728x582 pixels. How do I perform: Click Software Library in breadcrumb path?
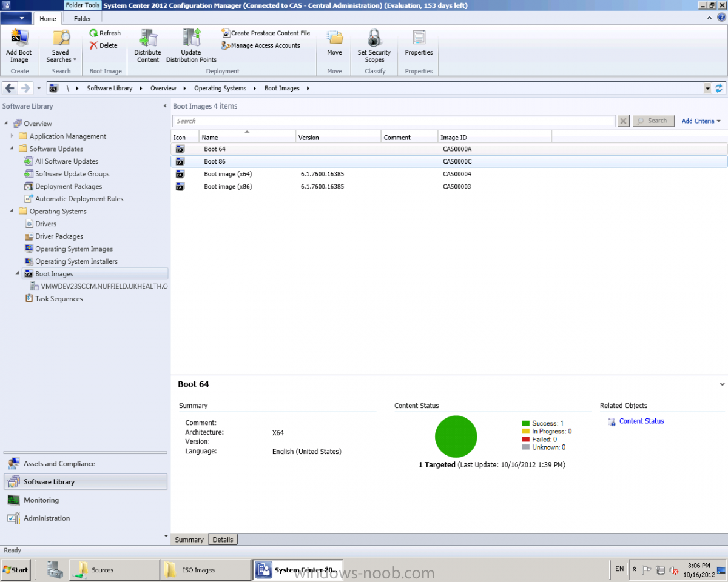pyautogui.click(x=110, y=88)
